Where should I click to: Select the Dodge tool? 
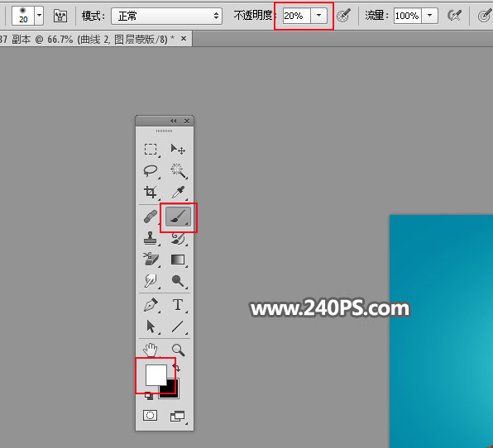(178, 280)
